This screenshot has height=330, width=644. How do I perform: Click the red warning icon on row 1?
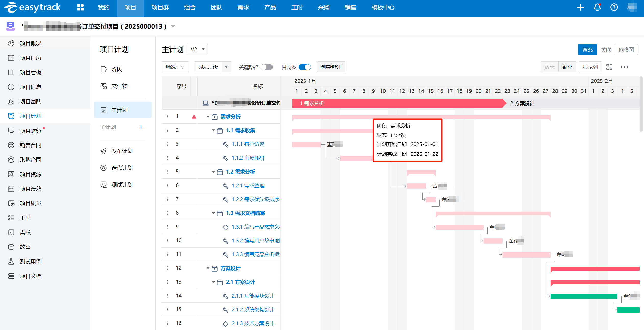pos(194,117)
